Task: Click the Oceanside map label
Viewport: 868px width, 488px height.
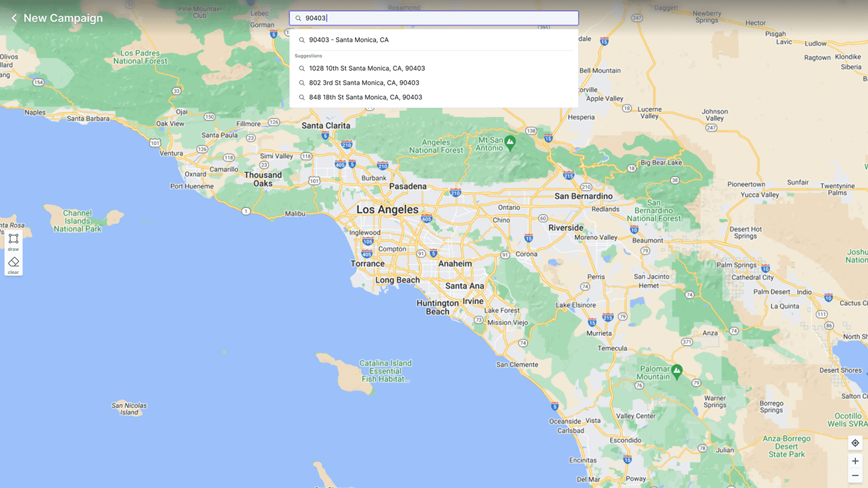Action: coord(565,421)
